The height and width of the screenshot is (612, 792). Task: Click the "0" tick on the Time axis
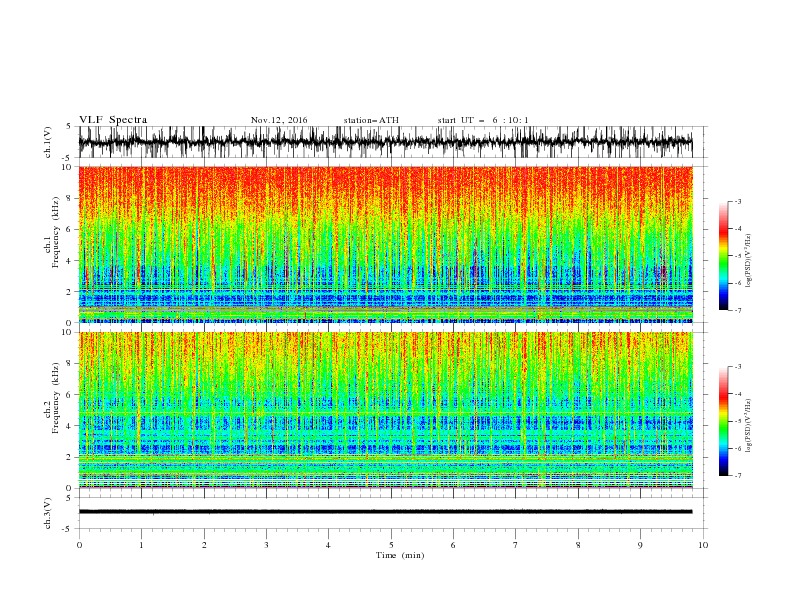pos(79,545)
